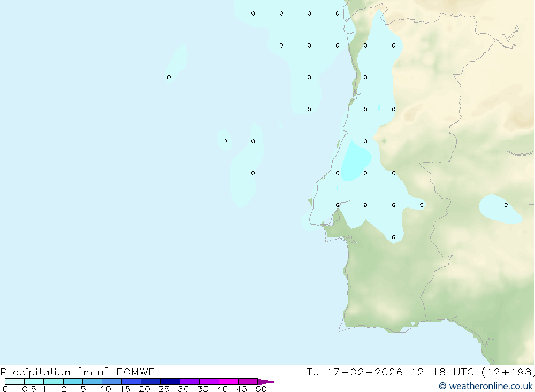This screenshot has height=392, width=535.
Task: Open the weatheronline.co.uk link
Action: tap(486, 386)
